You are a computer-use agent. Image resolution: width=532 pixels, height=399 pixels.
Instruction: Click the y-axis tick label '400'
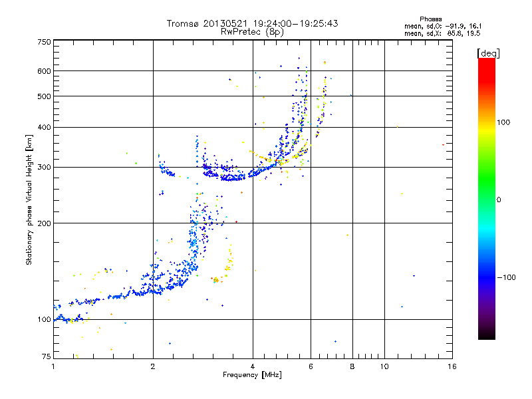44,128
